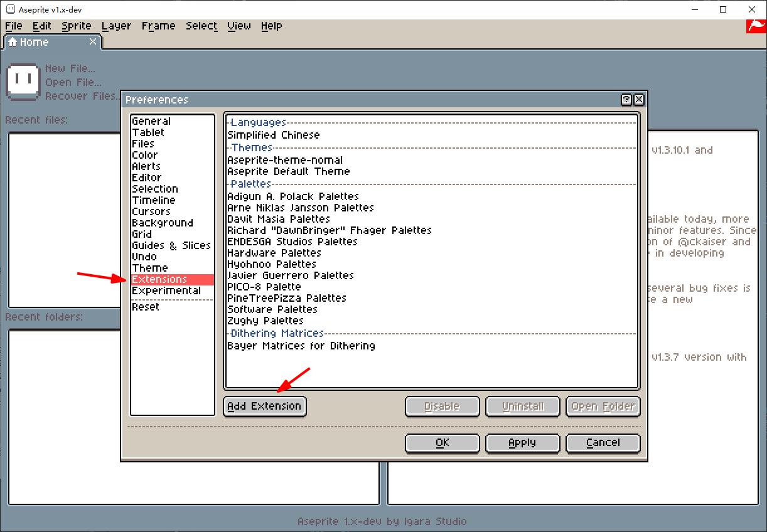767x532 pixels.
Task: Switch to the Home tab
Action: click(x=53, y=42)
